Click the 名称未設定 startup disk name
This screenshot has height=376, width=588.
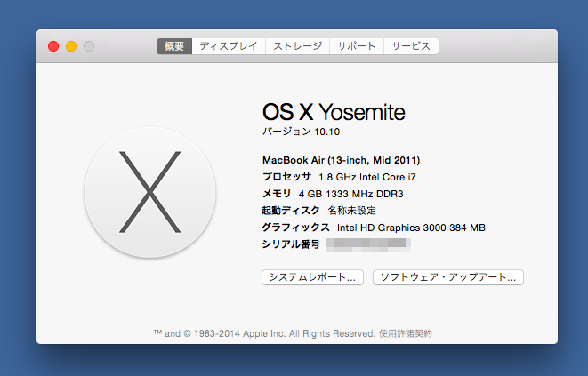[351, 211]
